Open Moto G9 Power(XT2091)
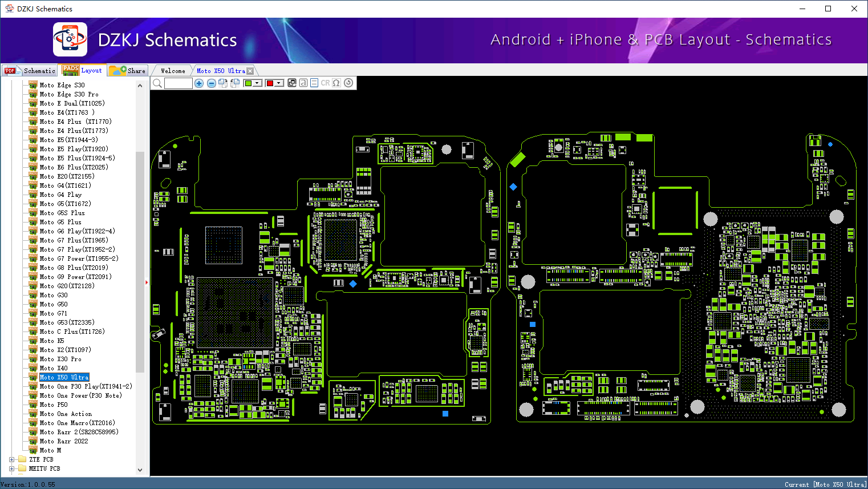 [75, 277]
